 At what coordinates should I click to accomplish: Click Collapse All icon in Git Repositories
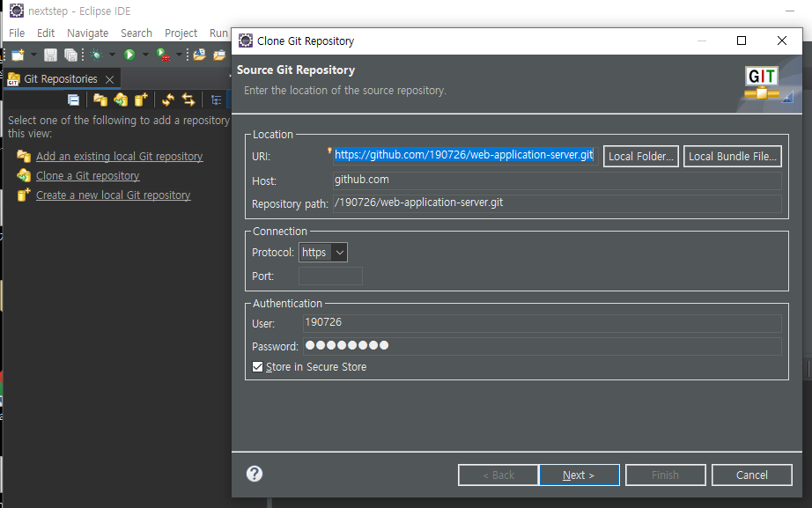coord(73,100)
